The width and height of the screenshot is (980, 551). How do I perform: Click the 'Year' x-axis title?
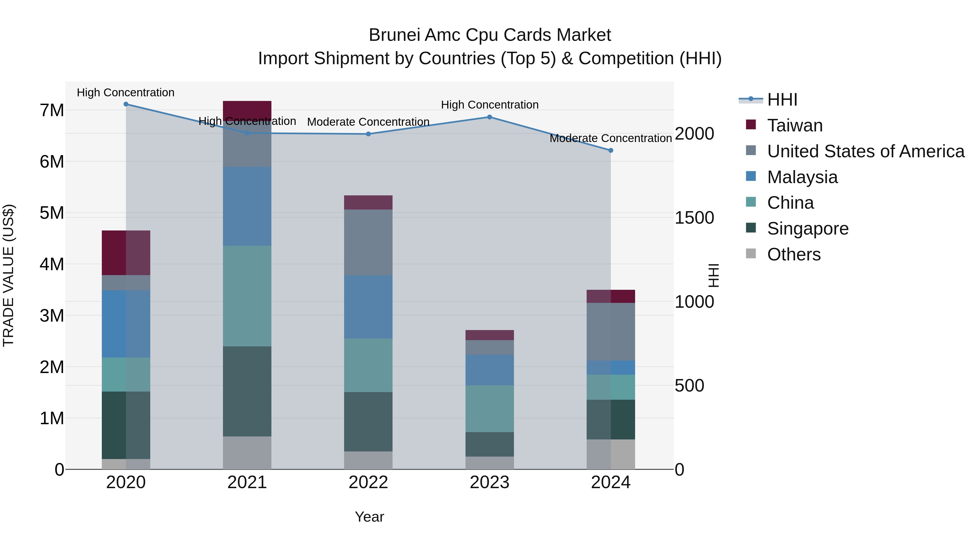[x=369, y=517]
